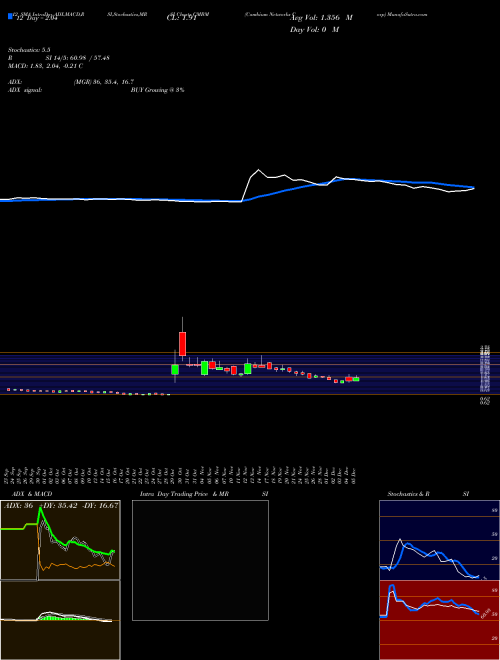Screen dimensions: 500x660
Task: Click the 'ADX & MACD' panel title
Action: 32,494
